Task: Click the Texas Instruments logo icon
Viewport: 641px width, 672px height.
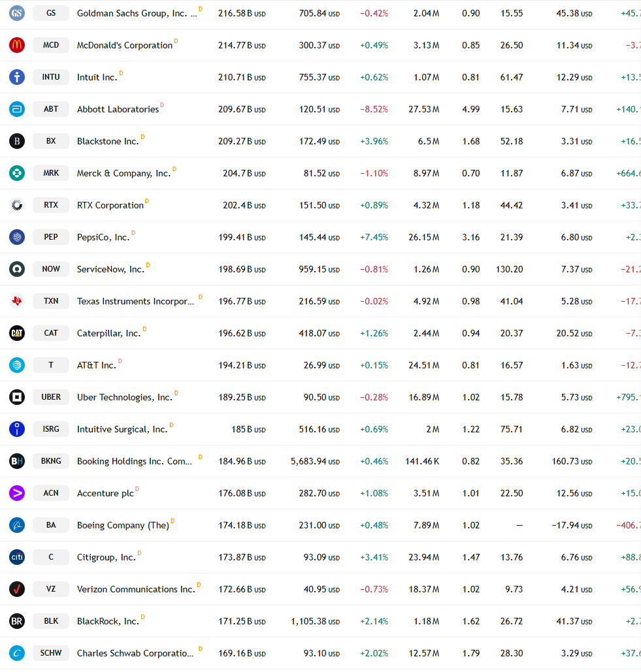Action: click(17, 301)
